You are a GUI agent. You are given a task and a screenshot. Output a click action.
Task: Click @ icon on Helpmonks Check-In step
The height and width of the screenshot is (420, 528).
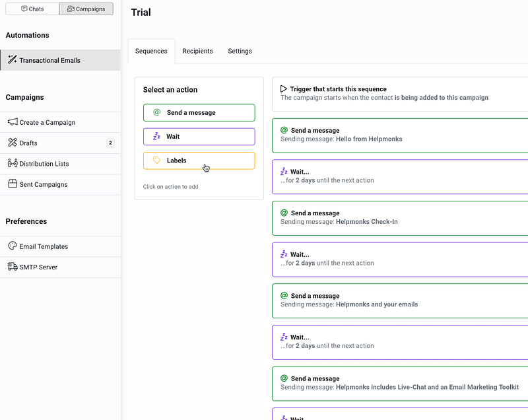point(284,213)
